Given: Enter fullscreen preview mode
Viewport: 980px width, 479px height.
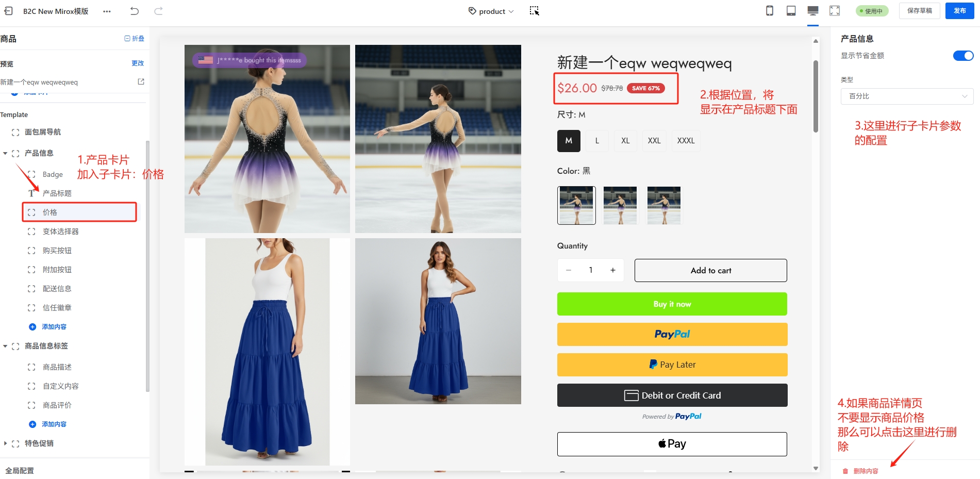Looking at the screenshot, I should click(x=834, y=11).
